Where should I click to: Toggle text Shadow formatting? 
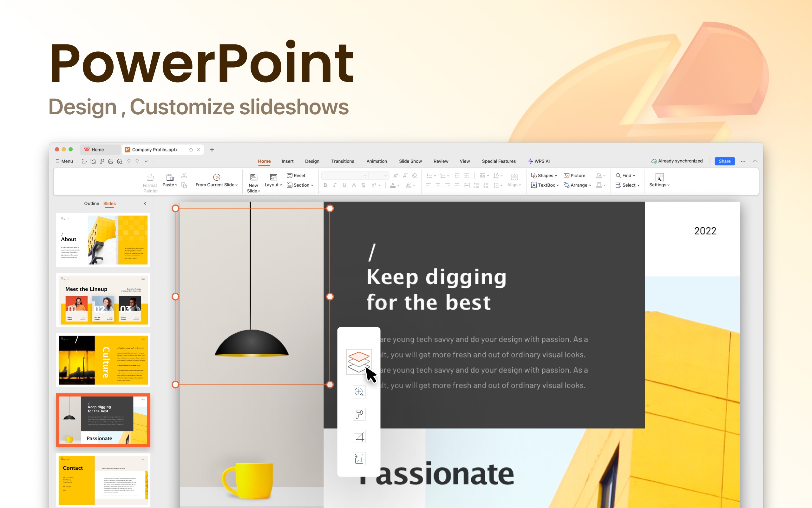tap(363, 185)
